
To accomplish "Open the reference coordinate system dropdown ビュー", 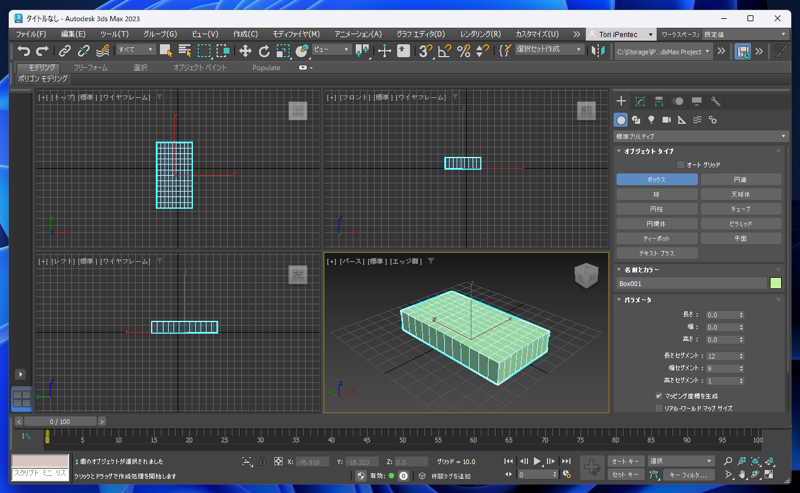I will tap(331, 50).
